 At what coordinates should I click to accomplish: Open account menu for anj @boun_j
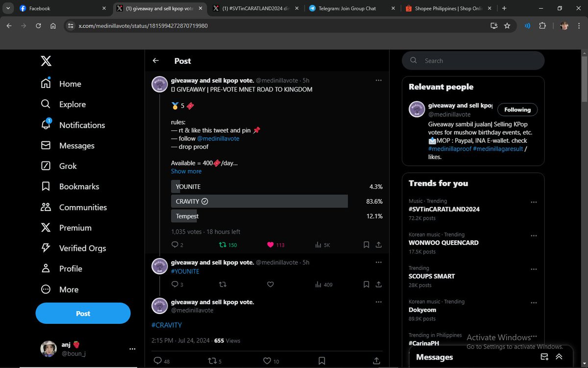click(x=87, y=349)
